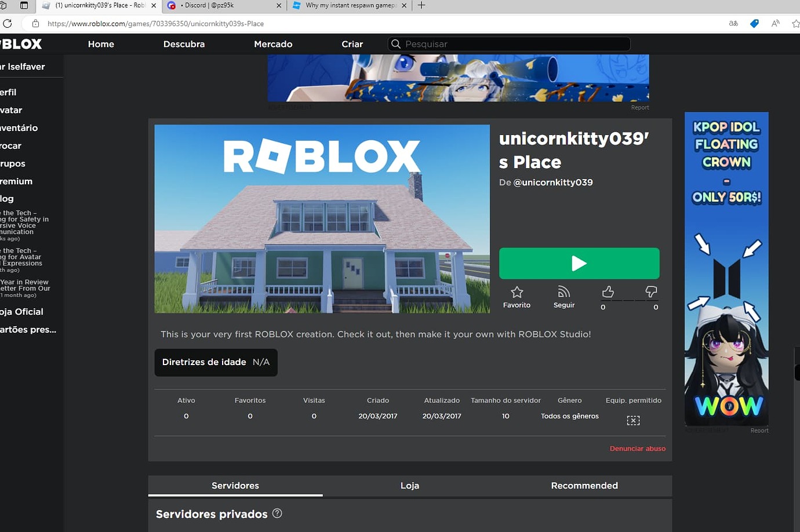
Task: Click the green Play button
Action: coord(579,263)
